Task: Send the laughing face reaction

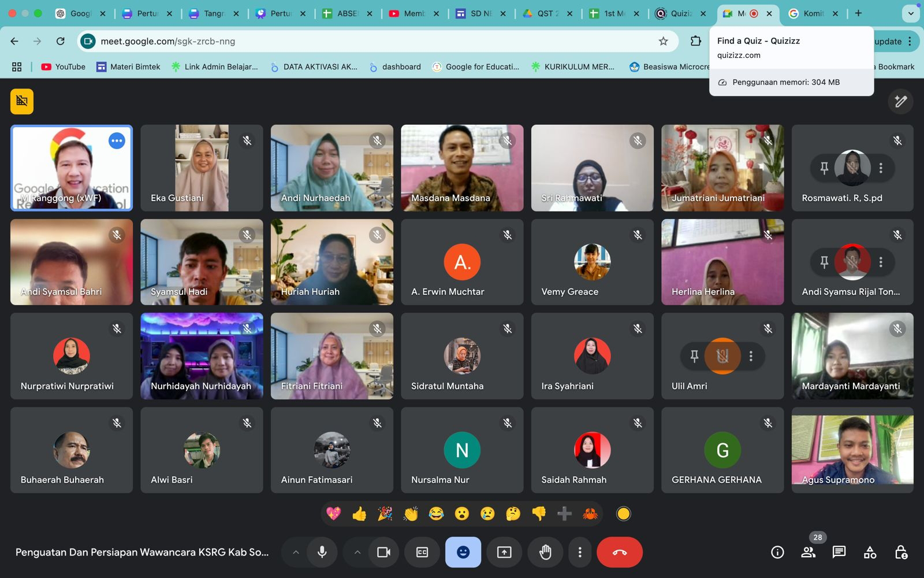Action: (x=436, y=513)
